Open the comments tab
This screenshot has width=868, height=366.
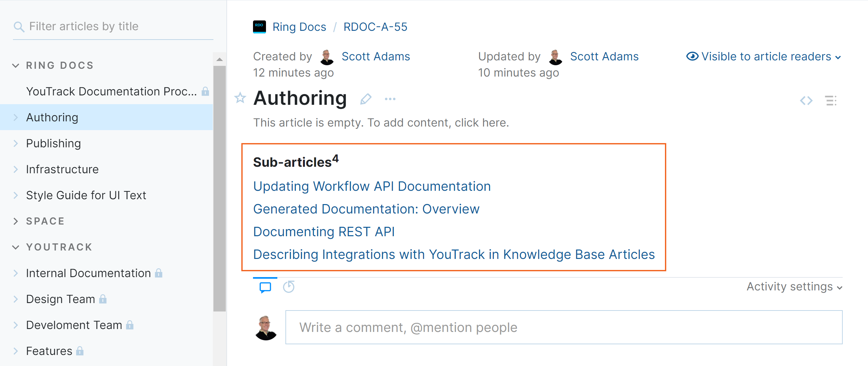pos(265,287)
